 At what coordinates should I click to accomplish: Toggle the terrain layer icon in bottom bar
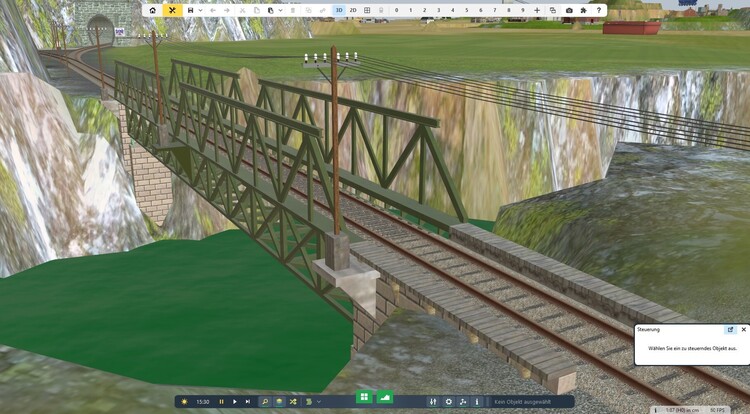(x=279, y=402)
